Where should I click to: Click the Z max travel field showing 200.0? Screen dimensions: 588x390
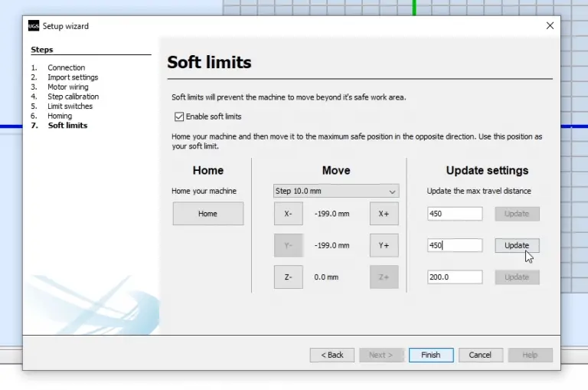click(x=455, y=277)
